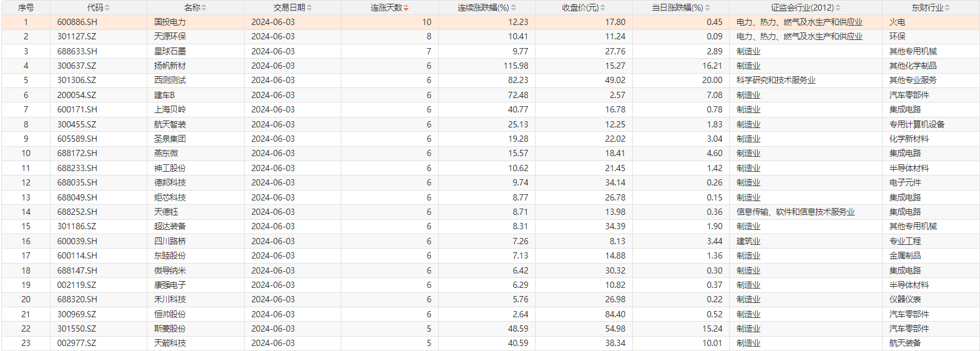The width and height of the screenshot is (980, 351).
Task: Open stock name 康强电子
Action: (170, 285)
